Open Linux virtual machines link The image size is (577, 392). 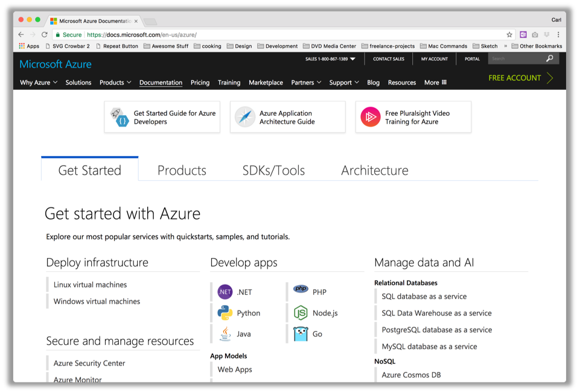tap(90, 285)
